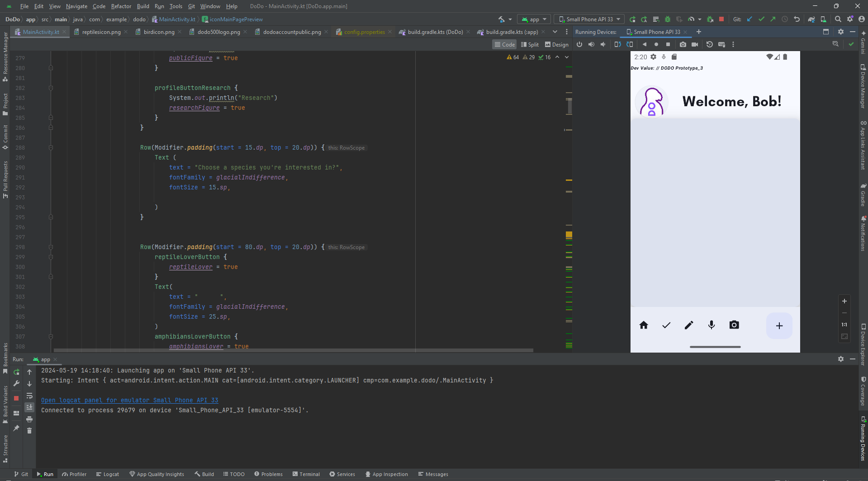Switch editor to Design view mode
This screenshot has width=868, height=481.
point(557,44)
